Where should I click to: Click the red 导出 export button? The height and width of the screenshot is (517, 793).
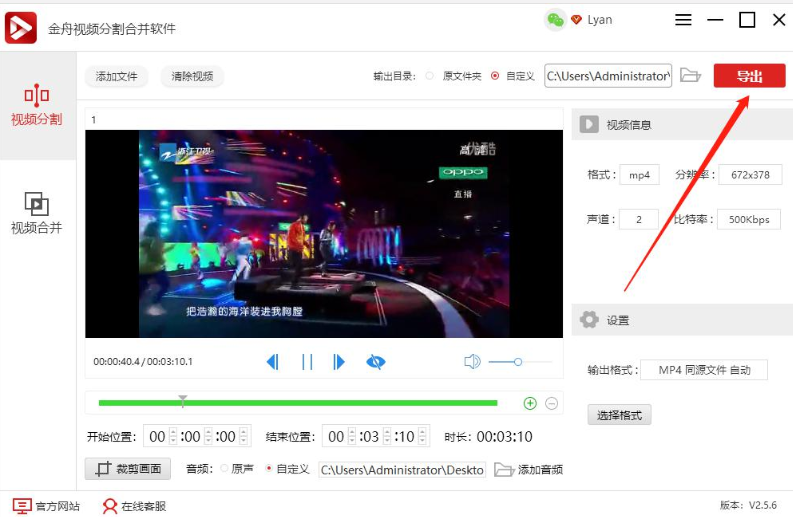[749, 76]
